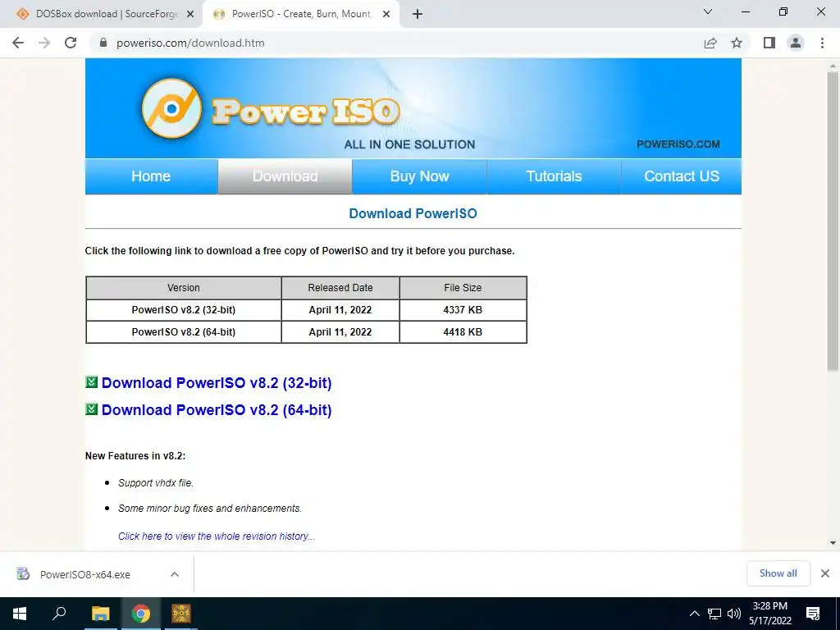Image resolution: width=840 pixels, height=630 pixels.
Task: Open DOSBox from the taskbar
Action: click(181, 614)
